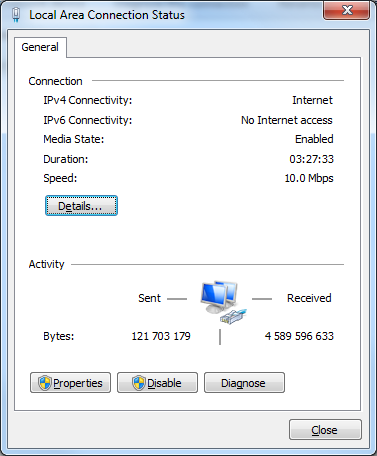The width and height of the screenshot is (377, 456).
Task: Click the IPv6 No Internet access value
Action: 287,120
